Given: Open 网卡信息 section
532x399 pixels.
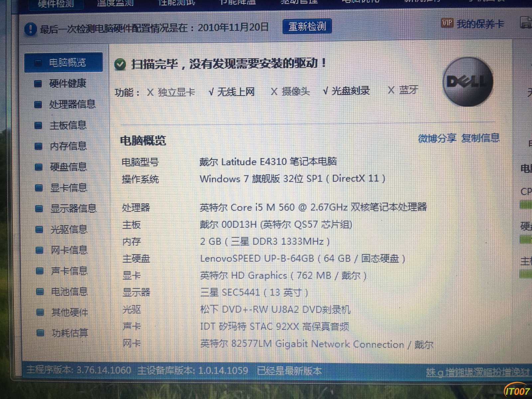Looking at the screenshot, I should tap(69, 250).
